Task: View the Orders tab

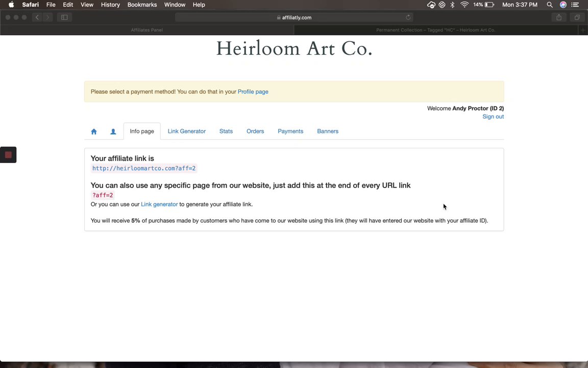Action: click(255, 131)
